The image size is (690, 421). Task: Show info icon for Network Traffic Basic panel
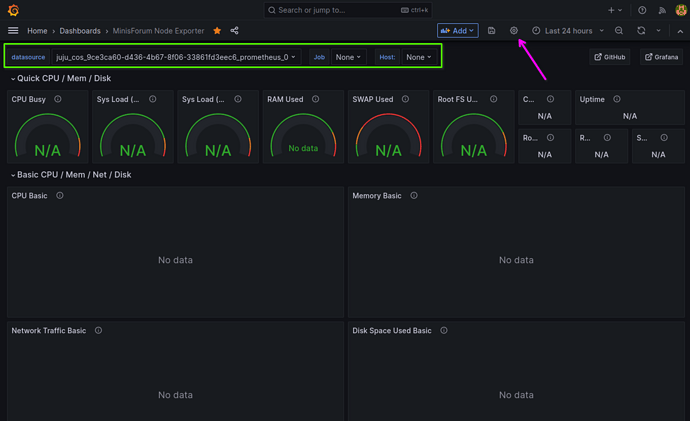[x=99, y=330]
